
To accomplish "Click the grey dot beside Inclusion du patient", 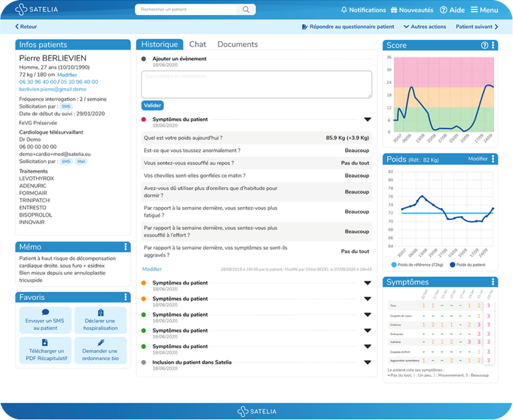I will pyautogui.click(x=144, y=362).
